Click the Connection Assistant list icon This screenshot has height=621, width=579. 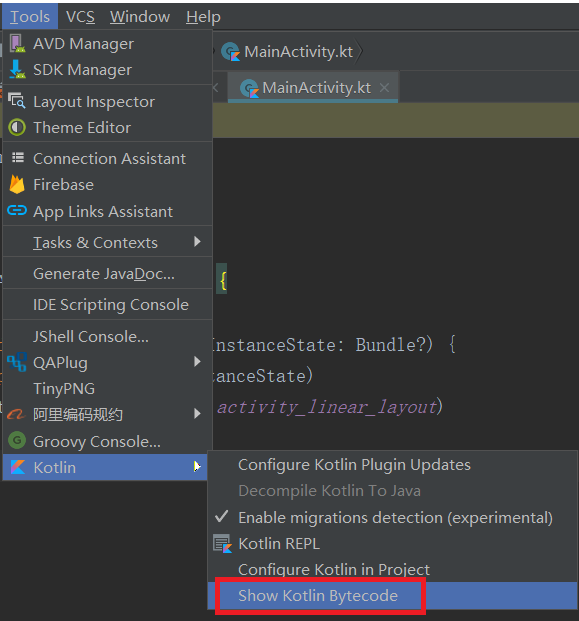click(x=17, y=158)
